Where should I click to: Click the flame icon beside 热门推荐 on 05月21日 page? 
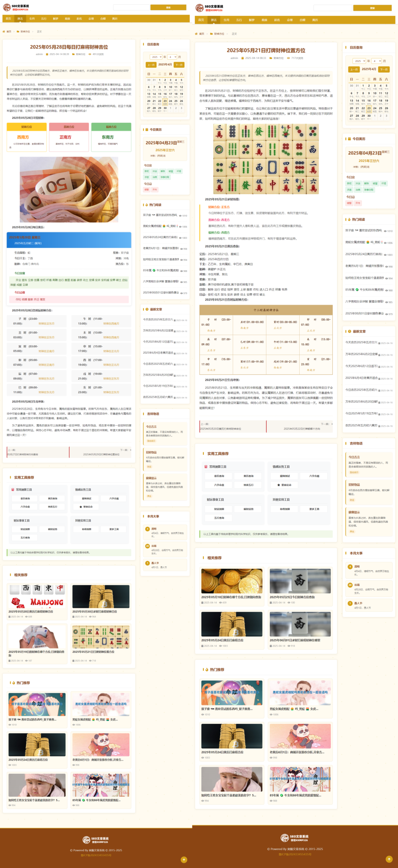[x=206, y=670]
